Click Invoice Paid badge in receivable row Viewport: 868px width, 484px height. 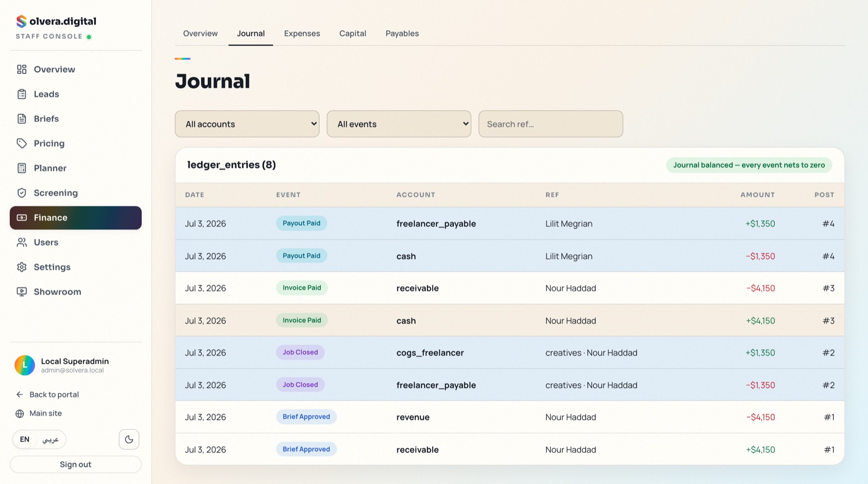coord(302,288)
